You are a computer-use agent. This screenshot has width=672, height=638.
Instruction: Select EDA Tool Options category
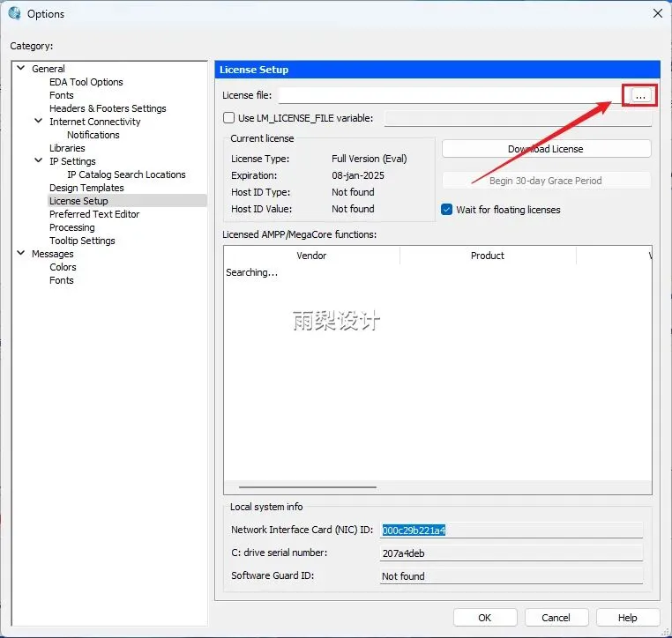[x=86, y=82]
